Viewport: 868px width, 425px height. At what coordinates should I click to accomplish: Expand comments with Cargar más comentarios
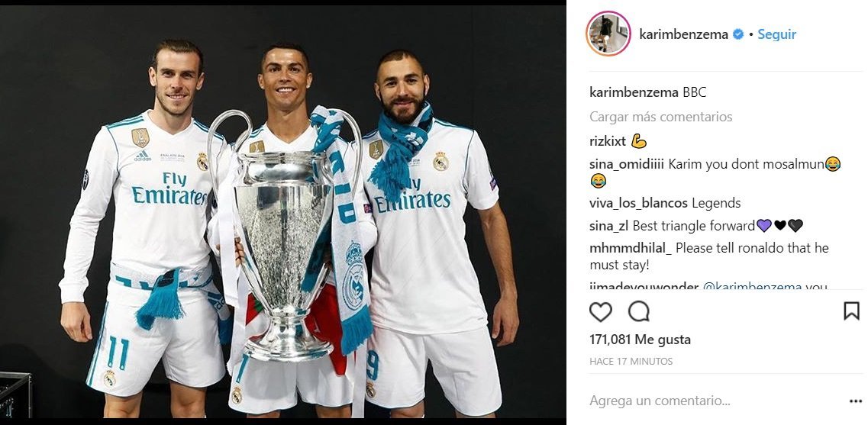point(661,117)
